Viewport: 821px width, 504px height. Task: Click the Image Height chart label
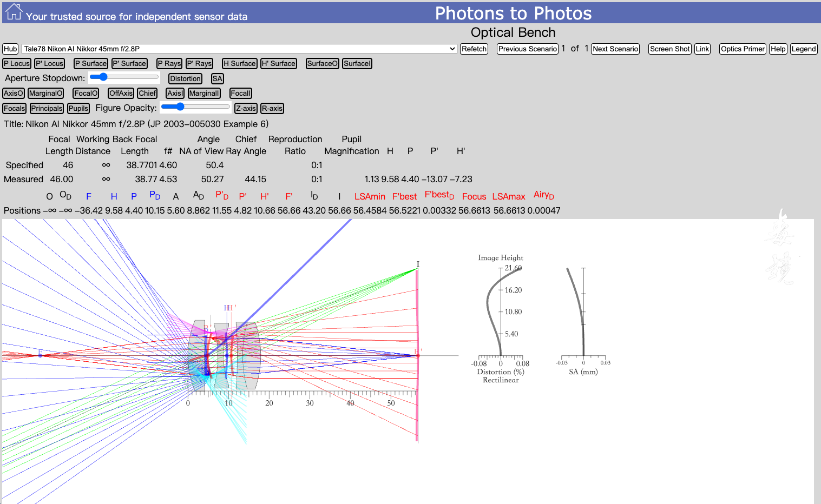point(501,258)
